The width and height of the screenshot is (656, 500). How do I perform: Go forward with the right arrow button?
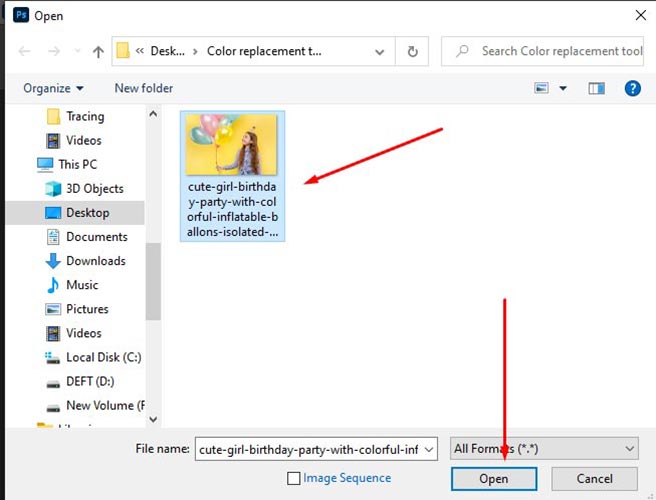click(x=54, y=51)
